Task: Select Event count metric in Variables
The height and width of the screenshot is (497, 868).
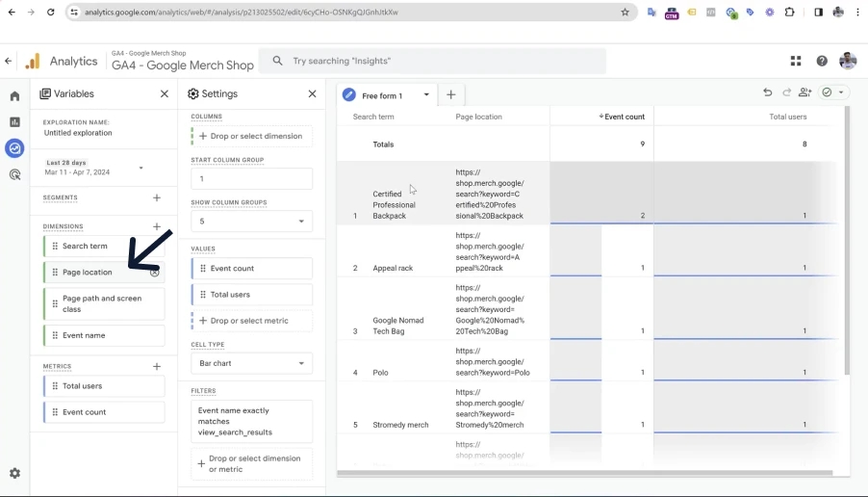Action: pos(104,412)
